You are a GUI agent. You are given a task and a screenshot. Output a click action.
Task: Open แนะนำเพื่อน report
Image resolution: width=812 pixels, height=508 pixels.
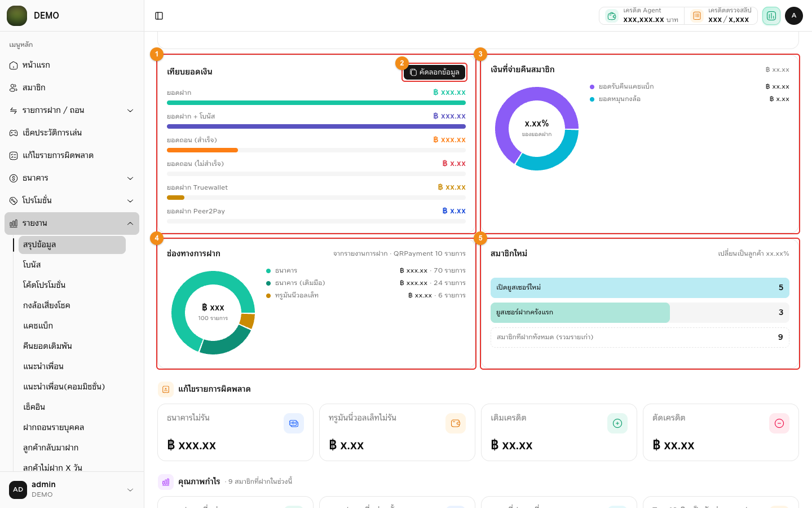coord(72,367)
